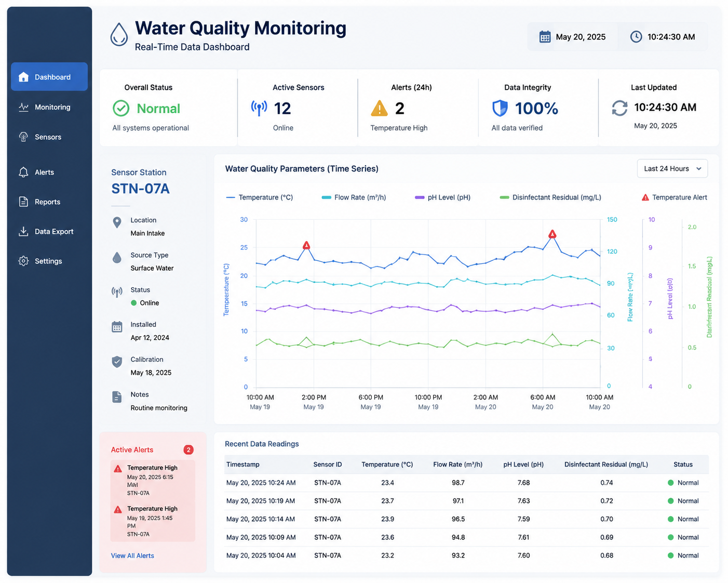Click the 100% Data Integrity value
Viewport: 728px width, 583px height.
[536, 108]
